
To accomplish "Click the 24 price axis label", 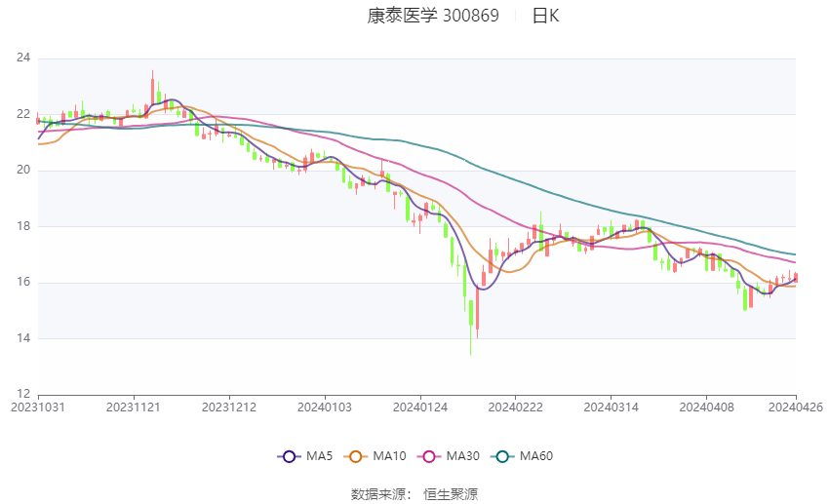I will point(23,58).
